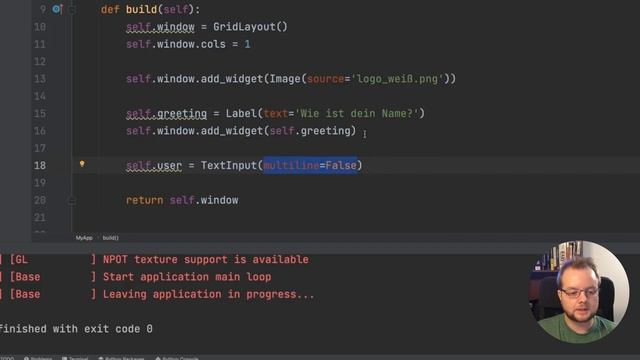Click the GridLayout() call on line 10
Viewport: 640px width, 360px height.
[250, 27]
